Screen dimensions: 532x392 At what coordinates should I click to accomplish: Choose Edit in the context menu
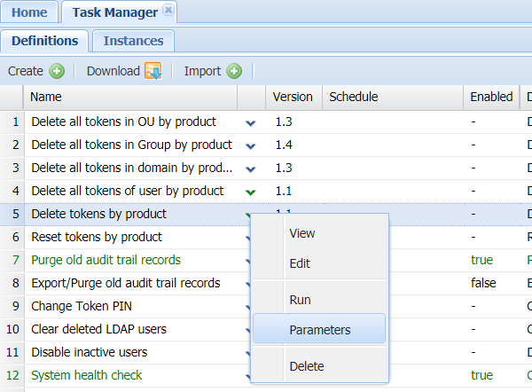300,264
